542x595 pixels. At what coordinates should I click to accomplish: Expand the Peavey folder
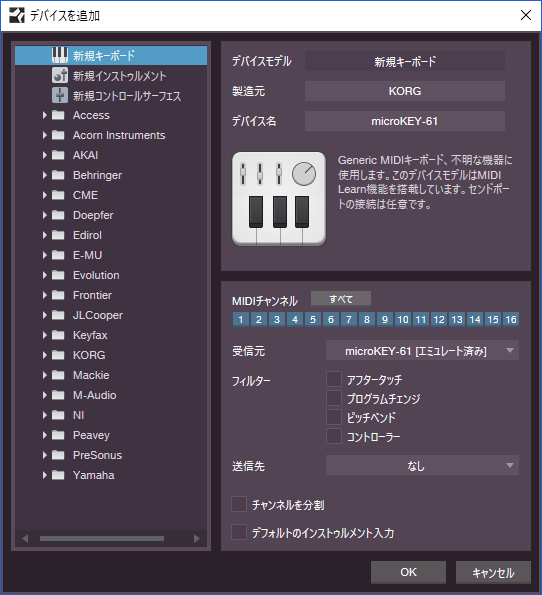(x=45, y=435)
